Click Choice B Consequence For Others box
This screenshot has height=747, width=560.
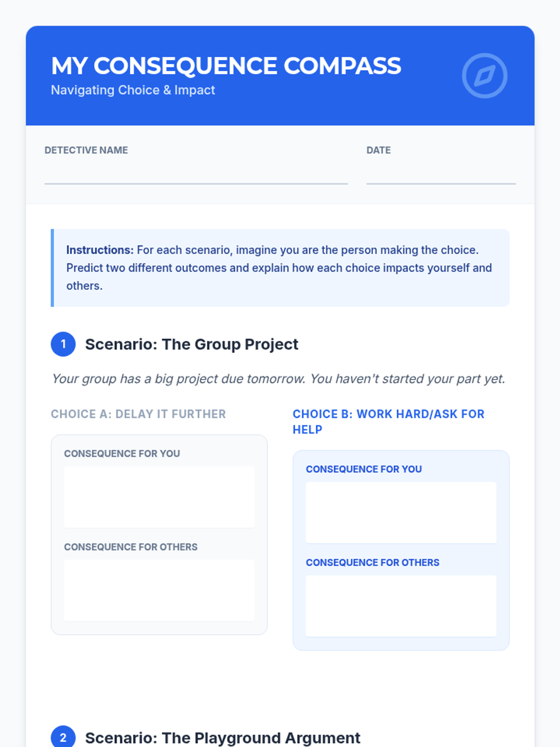(x=401, y=606)
